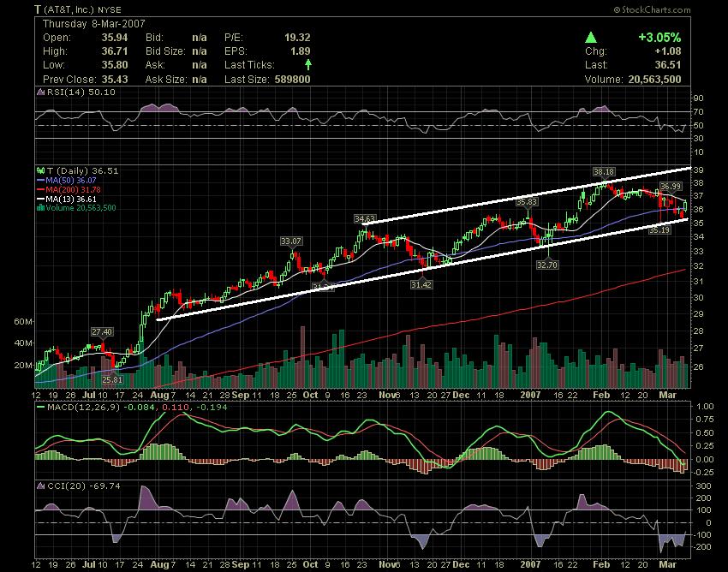Click the volume bars icon in the legend

[x=40, y=208]
